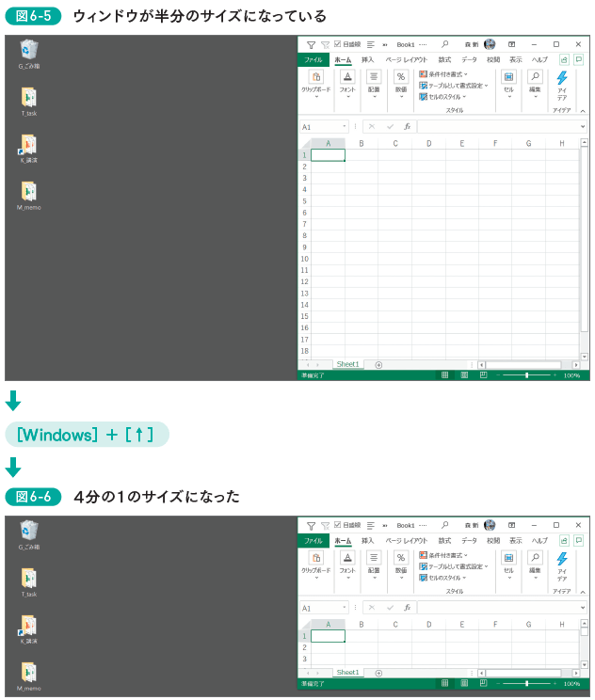Screen dimensions: 595x700
Task: Select the Sheet1 tab in Figure 6-6 Excel
Action: pos(347,673)
